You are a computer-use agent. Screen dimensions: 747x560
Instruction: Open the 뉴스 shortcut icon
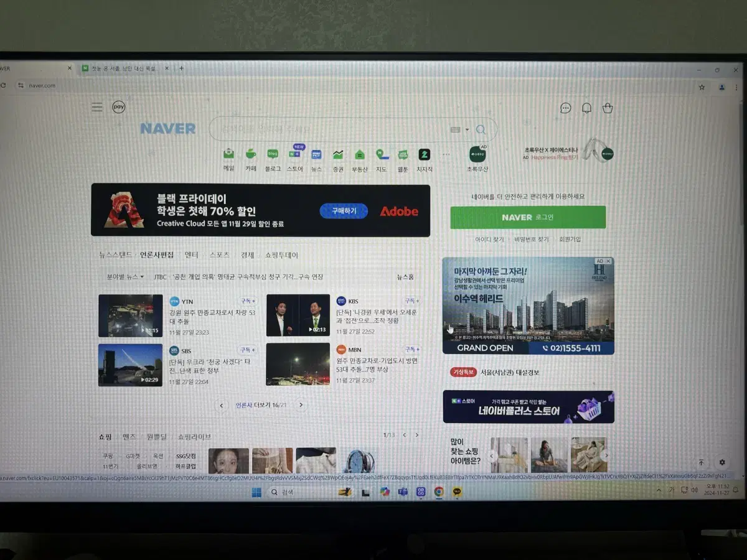tap(316, 154)
